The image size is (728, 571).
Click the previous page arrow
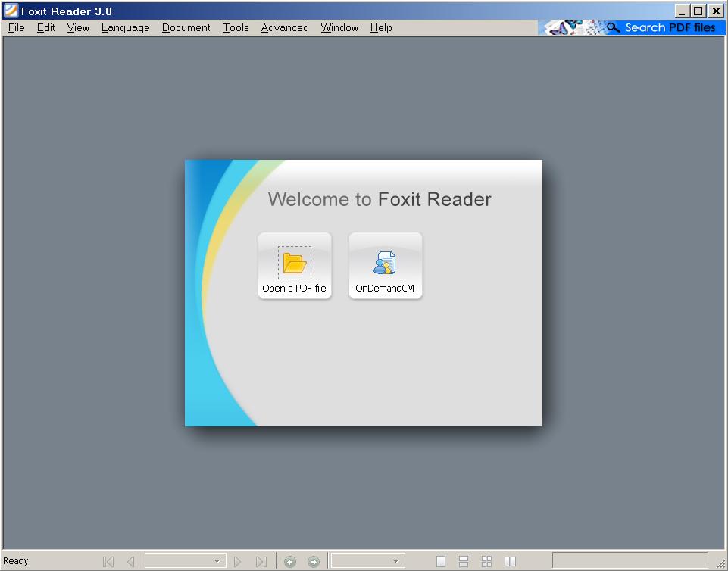[x=130, y=561]
